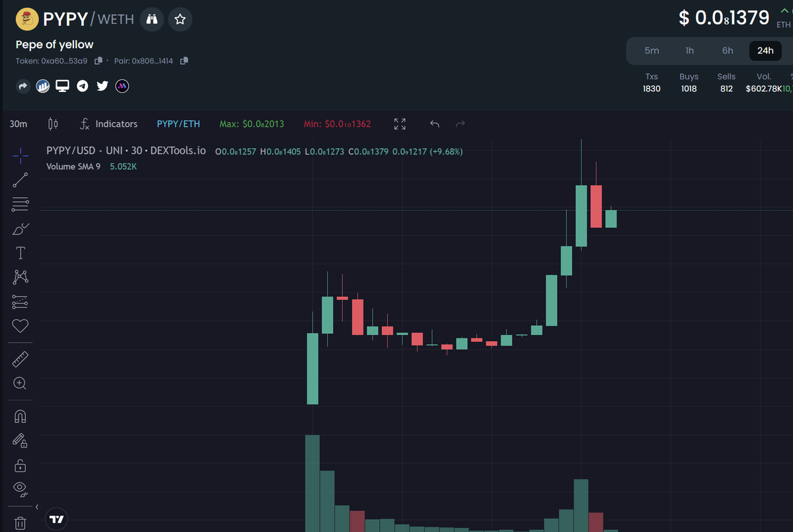Open the Telegram link icon
Screen dimensions: 793x532
point(83,86)
